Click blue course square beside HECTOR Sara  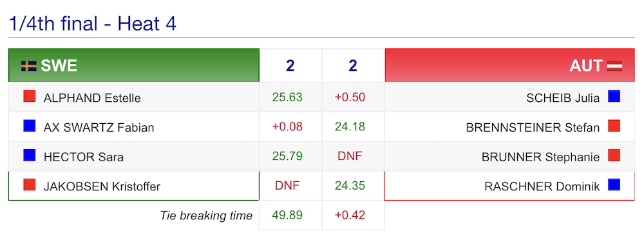(30, 155)
